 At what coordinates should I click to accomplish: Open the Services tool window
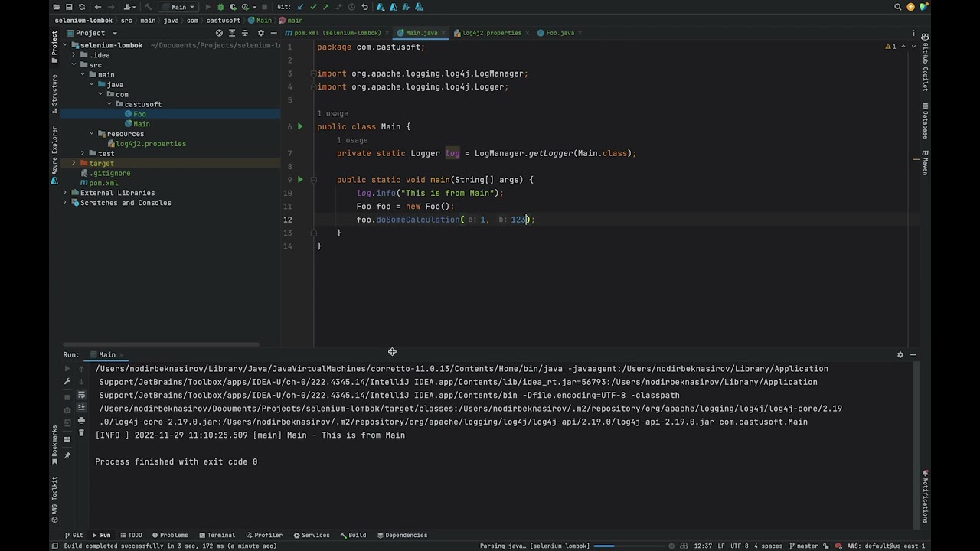(x=311, y=535)
